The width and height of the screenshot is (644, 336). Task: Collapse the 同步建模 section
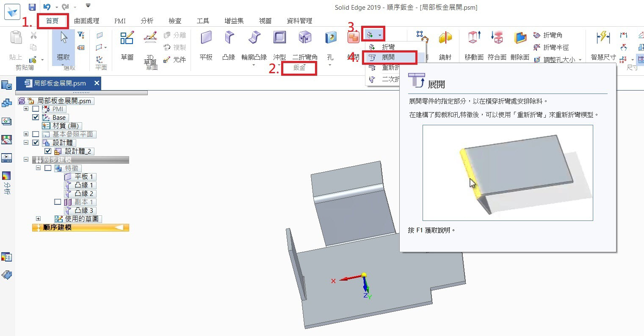click(26, 160)
